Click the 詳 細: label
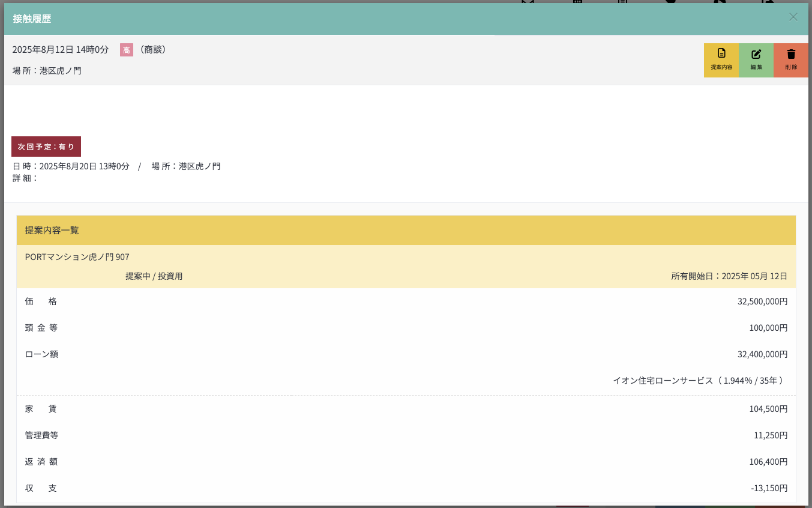 [x=25, y=178]
